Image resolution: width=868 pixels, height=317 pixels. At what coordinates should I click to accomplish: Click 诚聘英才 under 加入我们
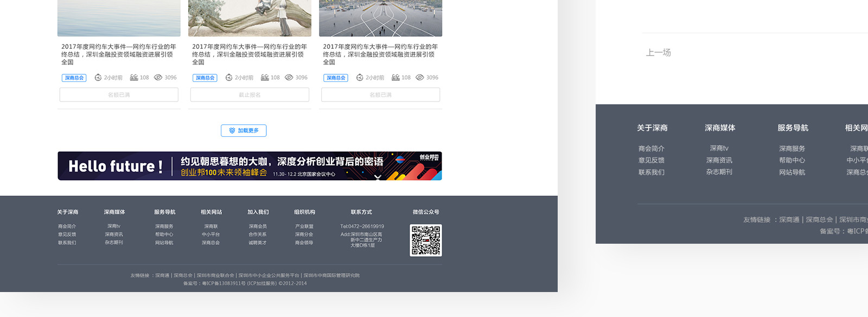[x=258, y=243]
